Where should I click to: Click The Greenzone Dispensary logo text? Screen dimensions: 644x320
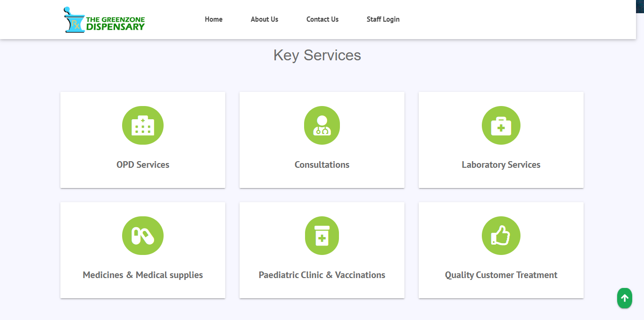pos(116,24)
